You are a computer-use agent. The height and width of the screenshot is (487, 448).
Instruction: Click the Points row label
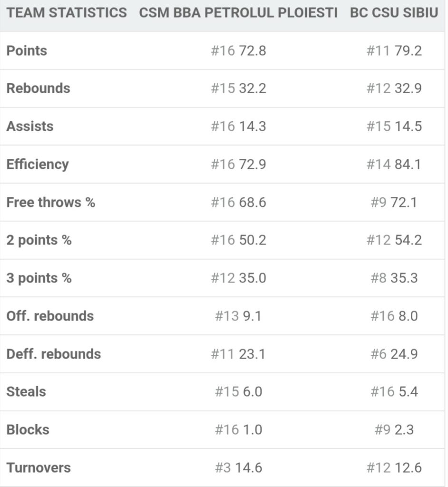tap(27, 50)
